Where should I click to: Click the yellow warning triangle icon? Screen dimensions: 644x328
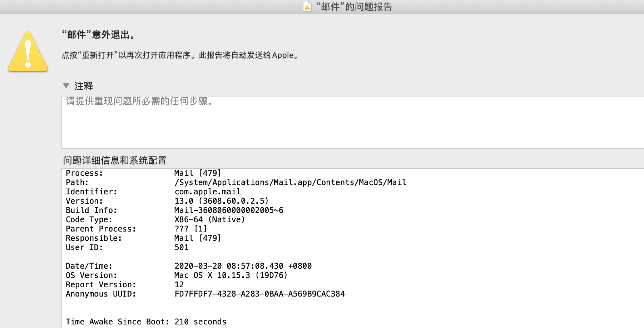pos(28,51)
